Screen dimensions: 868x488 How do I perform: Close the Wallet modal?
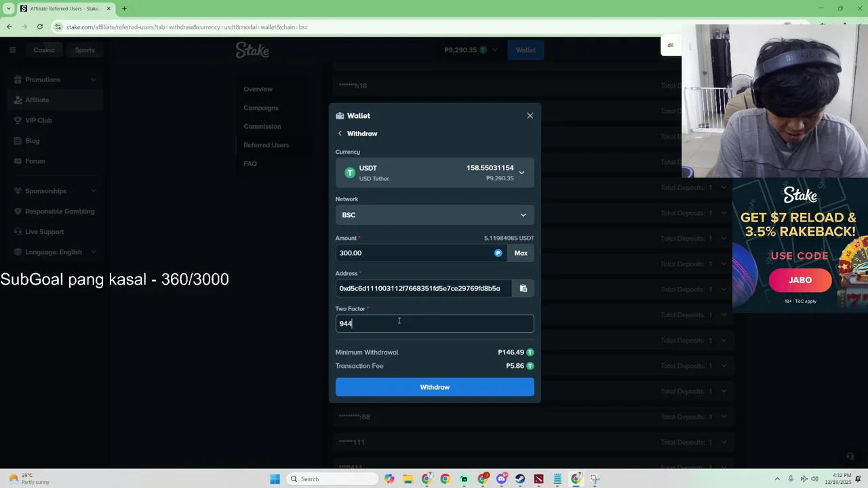point(530,116)
